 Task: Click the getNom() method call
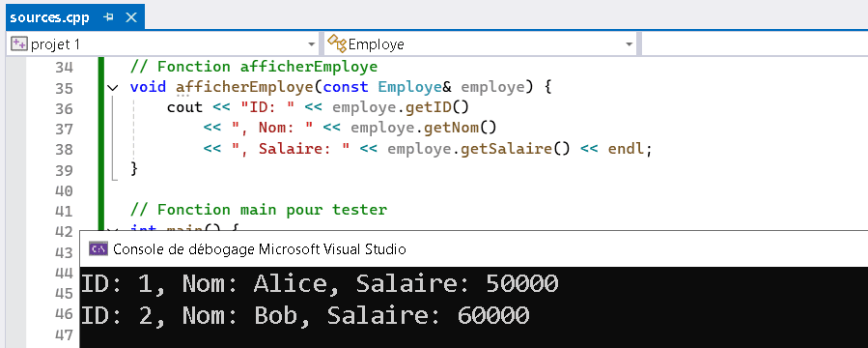461,129
